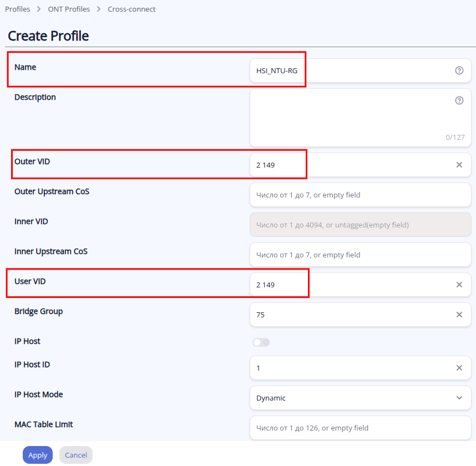
Task: Cancel profile creation
Action: click(x=76, y=455)
